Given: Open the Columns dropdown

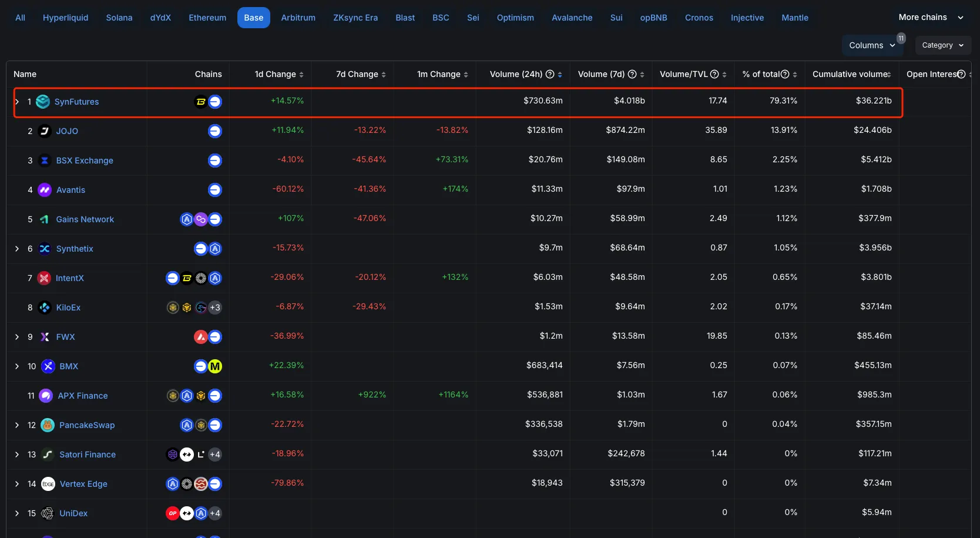Looking at the screenshot, I should (x=872, y=45).
